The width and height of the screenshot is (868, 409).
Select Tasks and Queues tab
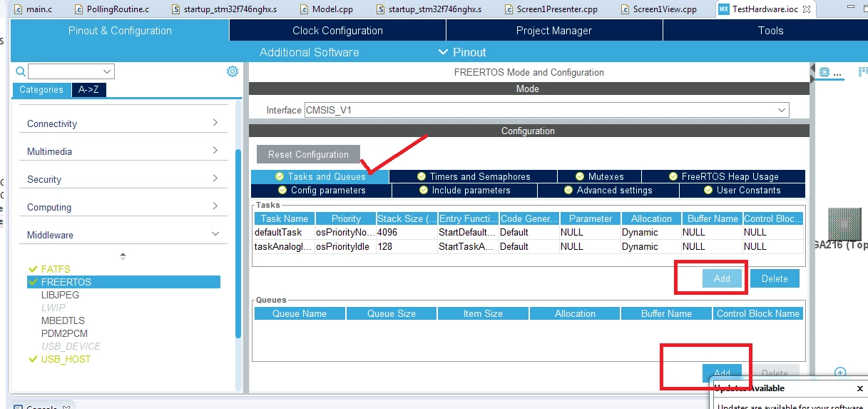point(320,176)
